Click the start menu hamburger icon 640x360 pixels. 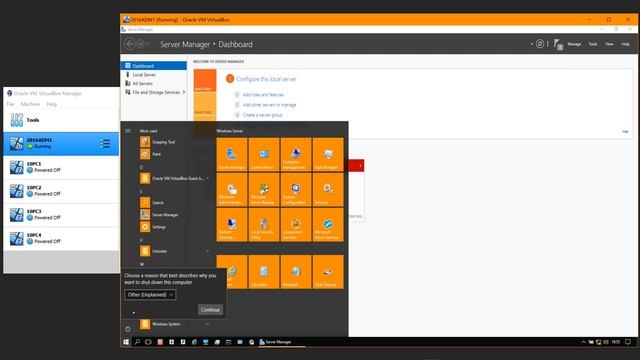(x=128, y=131)
